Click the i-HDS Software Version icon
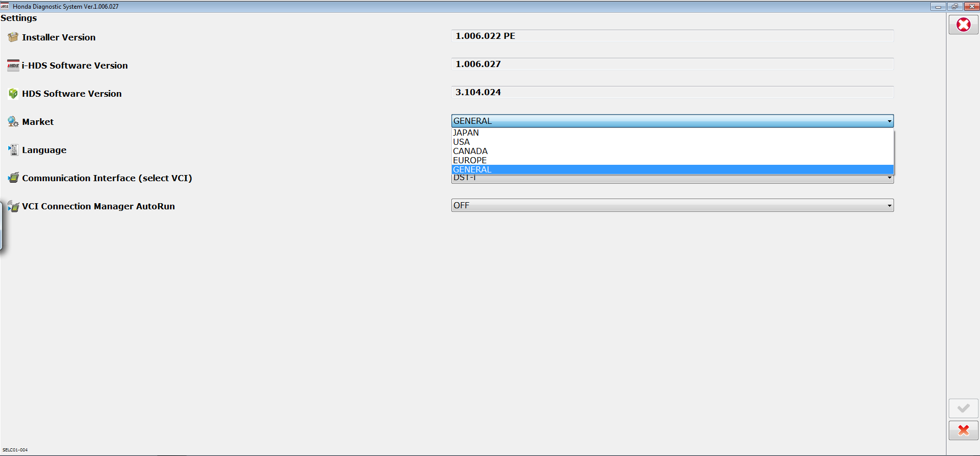Screen dimensions: 980x456 13,66
